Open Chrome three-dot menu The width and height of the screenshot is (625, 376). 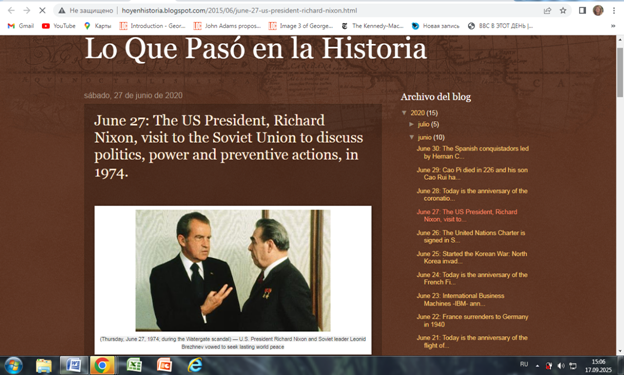click(x=614, y=10)
